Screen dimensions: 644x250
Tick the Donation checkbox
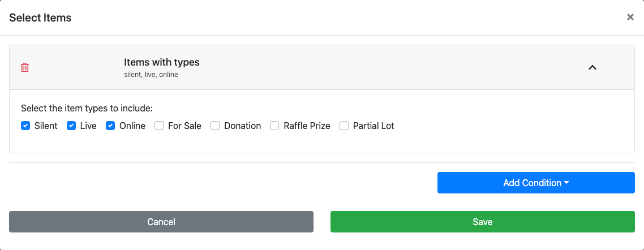[215, 126]
